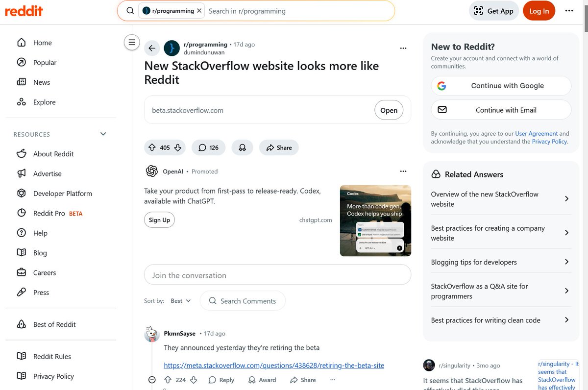Open dumindunuwan's profile
The image size is (588, 390).
[x=204, y=52]
